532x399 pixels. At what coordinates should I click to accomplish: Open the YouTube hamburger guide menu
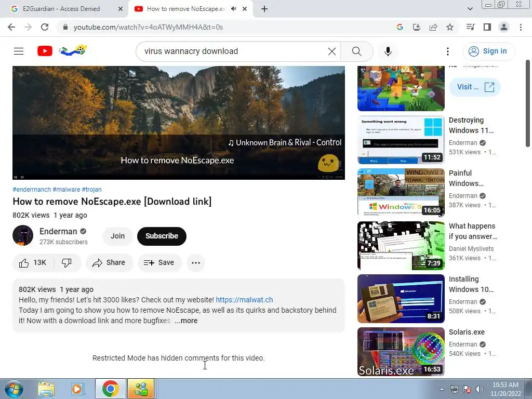pyautogui.click(x=19, y=51)
